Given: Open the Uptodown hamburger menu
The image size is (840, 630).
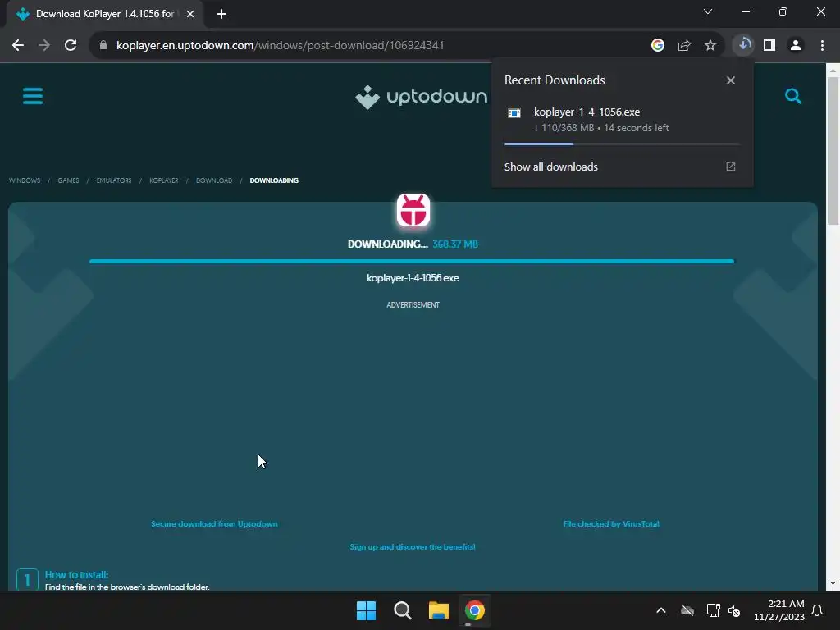Looking at the screenshot, I should pos(33,97).
